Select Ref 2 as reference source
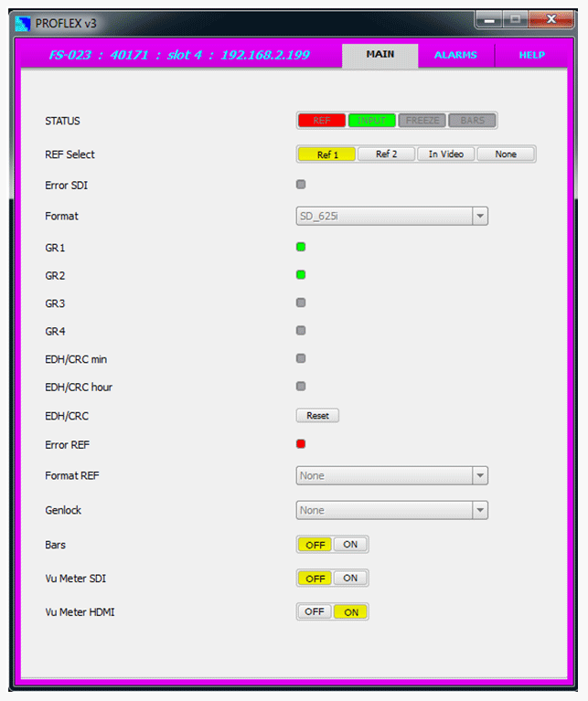The height and width of the screenshot is (701, 588). pyautogui.click(x=386, y=154)
